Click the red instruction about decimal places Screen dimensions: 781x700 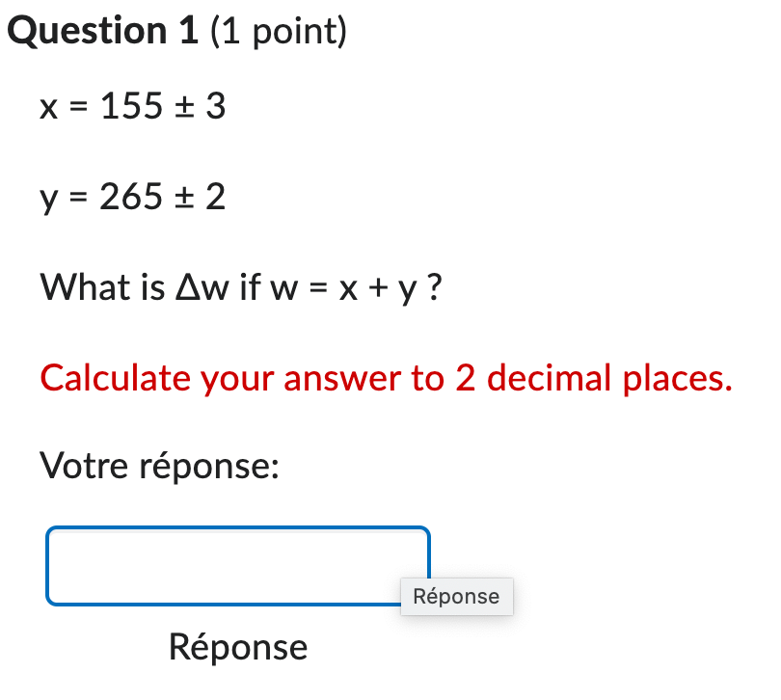click(x=385, y=378)
